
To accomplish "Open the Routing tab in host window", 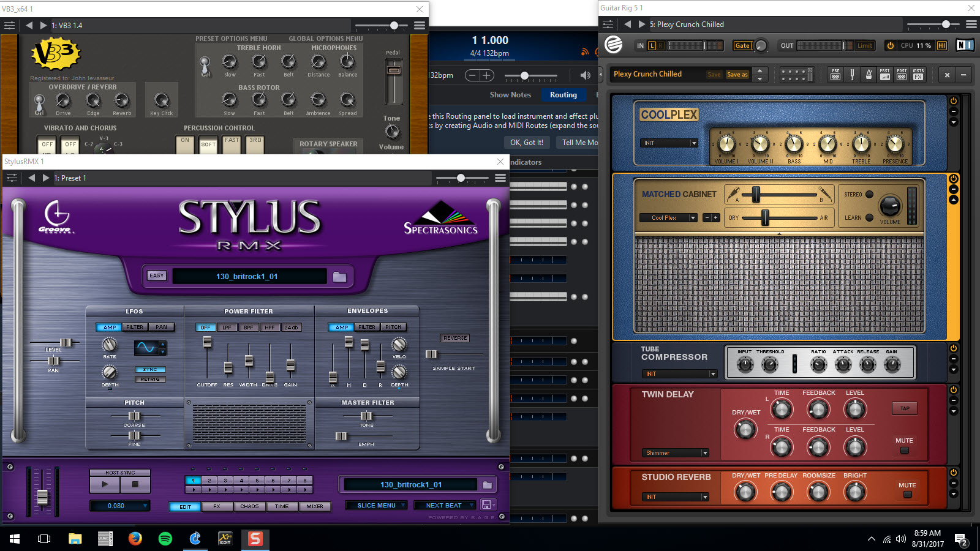I will 563,95.
